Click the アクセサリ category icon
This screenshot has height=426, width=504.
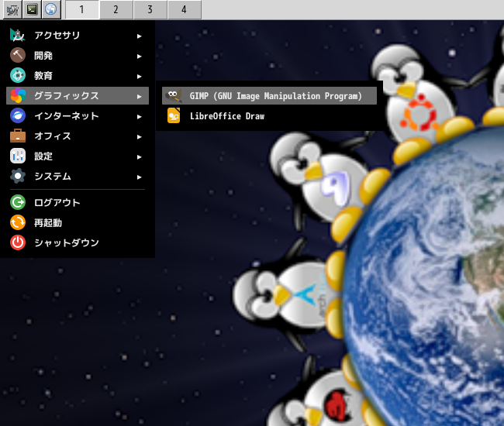coord(17,35)
